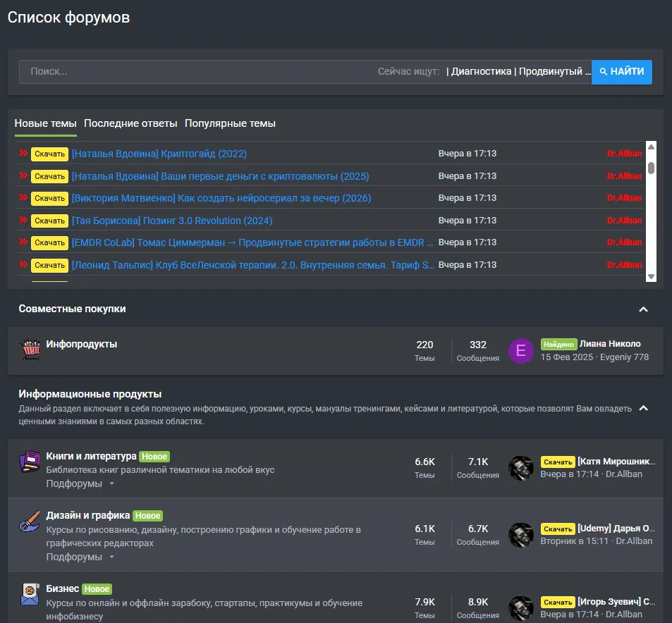Open Dr.Allban avatar in Дизайн и графика row
This screenshot has height=623, width=672.
click(520, 535)
